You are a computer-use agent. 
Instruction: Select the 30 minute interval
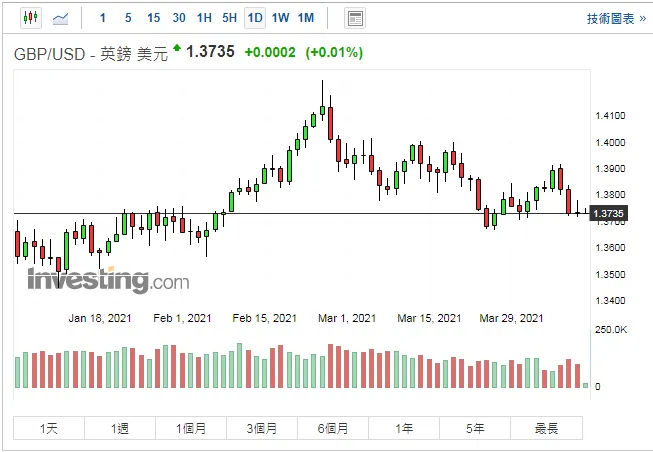tap(179, 18)
